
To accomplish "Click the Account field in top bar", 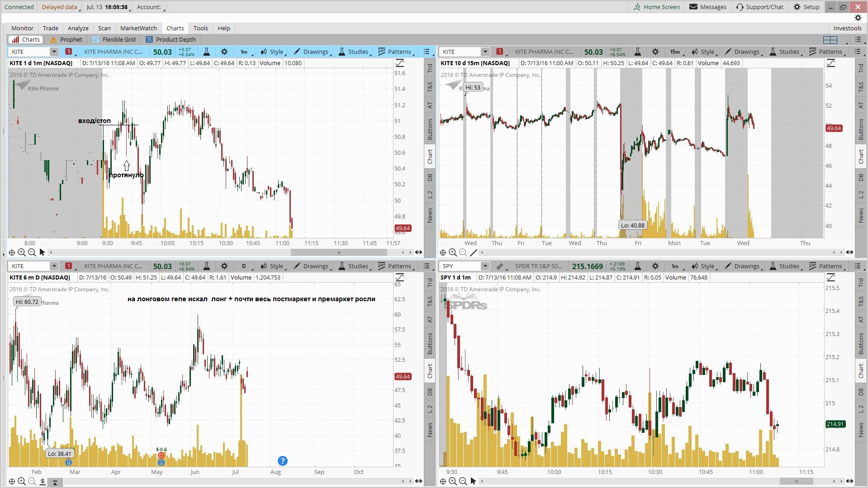I will pos(151,7).
